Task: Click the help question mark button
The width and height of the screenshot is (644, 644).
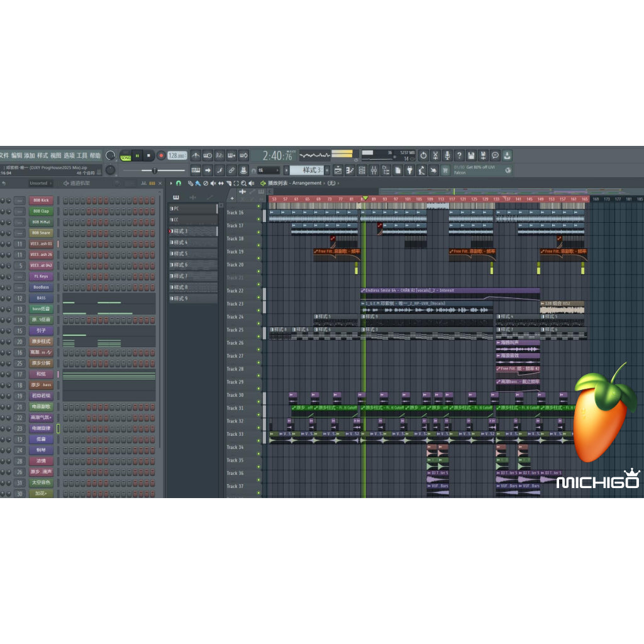Action: (x=459, y=155)
